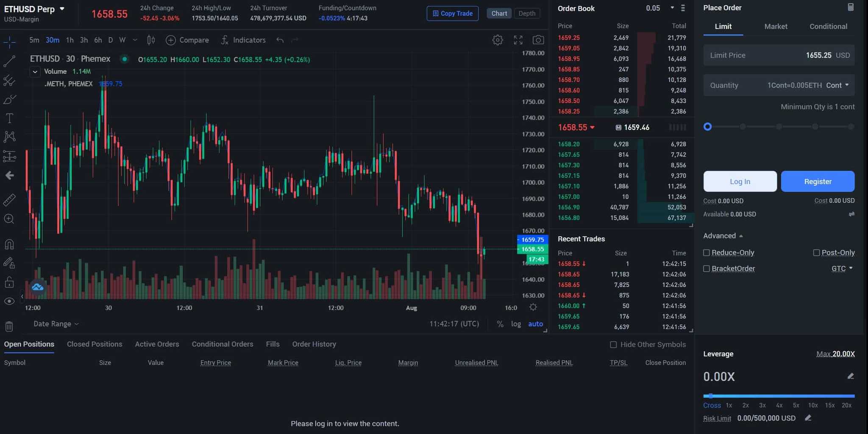868x434 pixels.
Task: Enable the Reduce-Only checkbox
Action: click(x=707, y=253)
